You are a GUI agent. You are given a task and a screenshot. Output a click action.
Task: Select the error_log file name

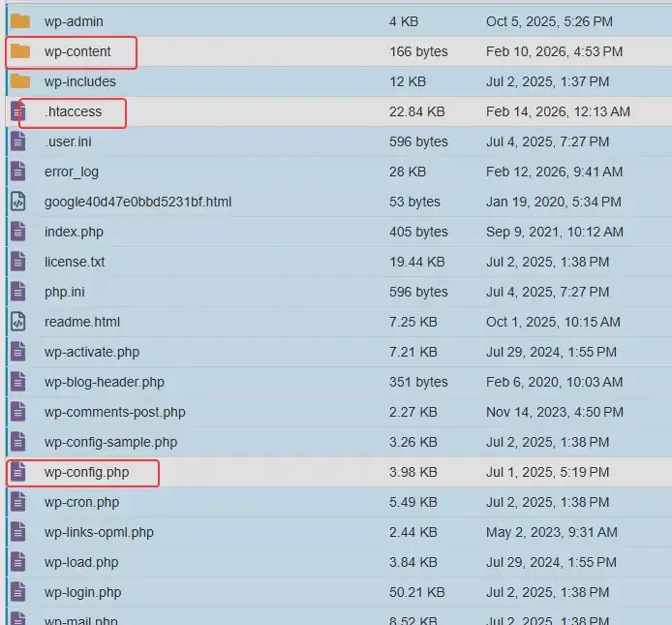72,172
